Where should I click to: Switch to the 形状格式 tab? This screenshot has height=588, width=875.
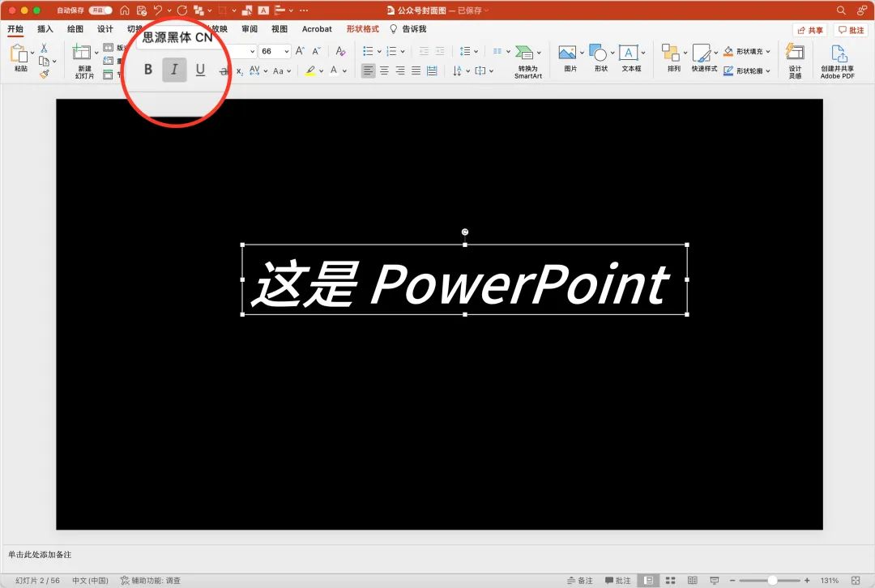pyautogui.click(x=362, y=29)
